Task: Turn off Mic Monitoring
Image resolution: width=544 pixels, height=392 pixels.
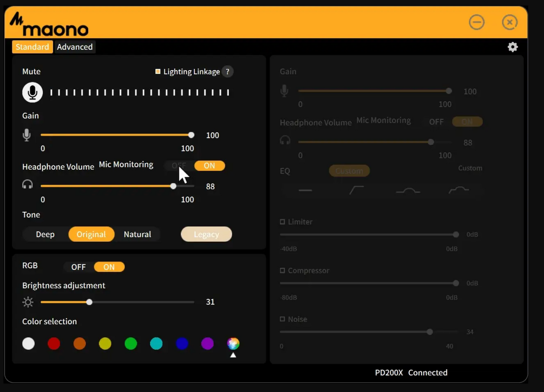Action: [x=178, y=166]
